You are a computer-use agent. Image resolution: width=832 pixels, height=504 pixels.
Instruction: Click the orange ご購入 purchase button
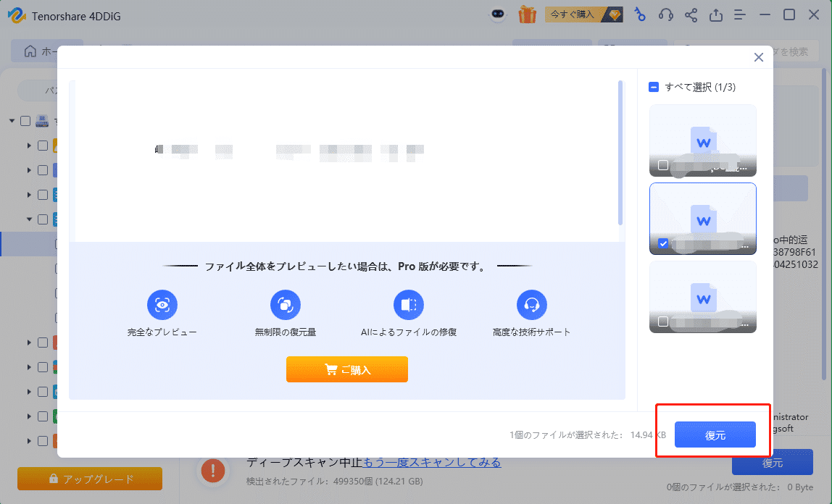(347, 369)
